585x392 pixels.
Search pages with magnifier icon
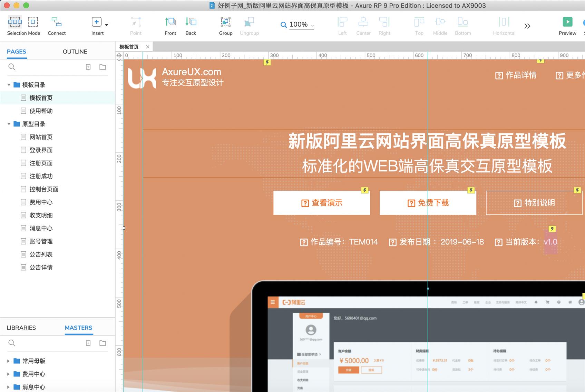(x=12, y=67)
